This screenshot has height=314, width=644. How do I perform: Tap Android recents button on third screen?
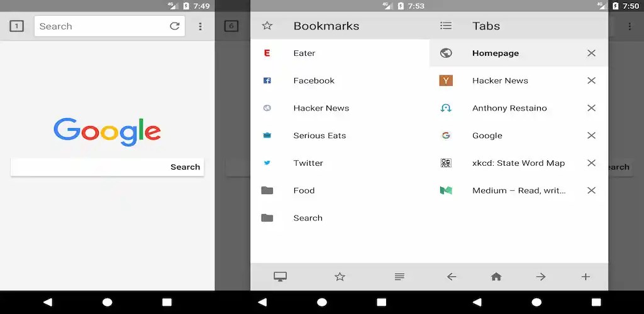596,302
